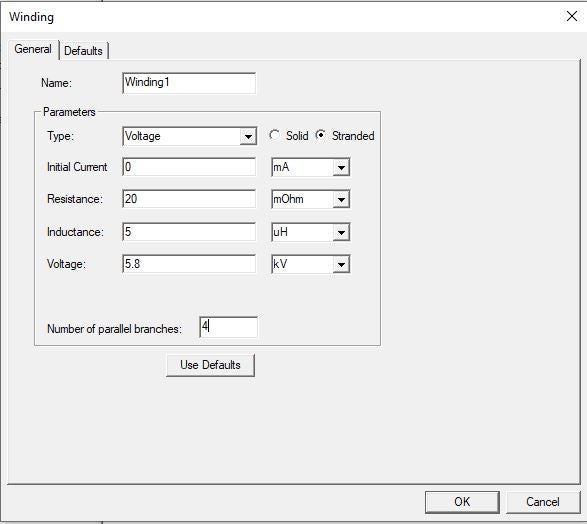Switch to the Defaults tab

tap(83, 51)
